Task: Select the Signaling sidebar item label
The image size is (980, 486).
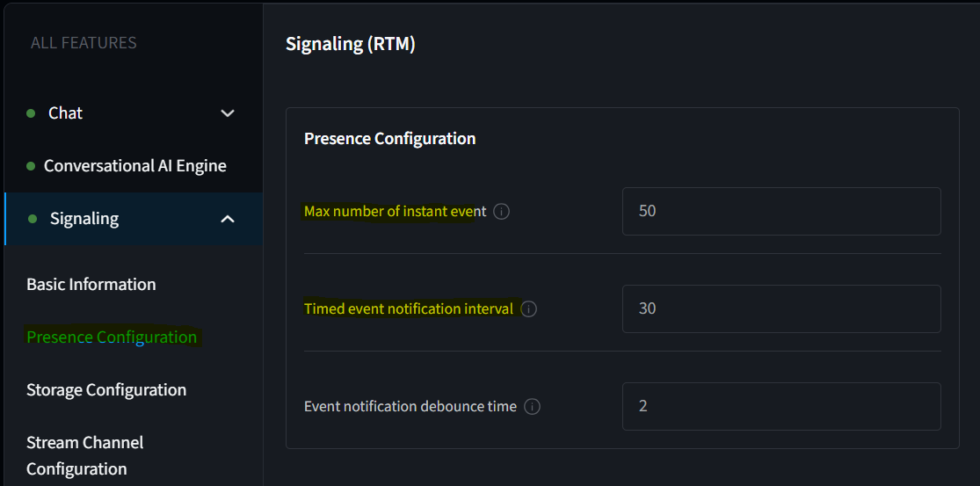Action: click(84, 219)
